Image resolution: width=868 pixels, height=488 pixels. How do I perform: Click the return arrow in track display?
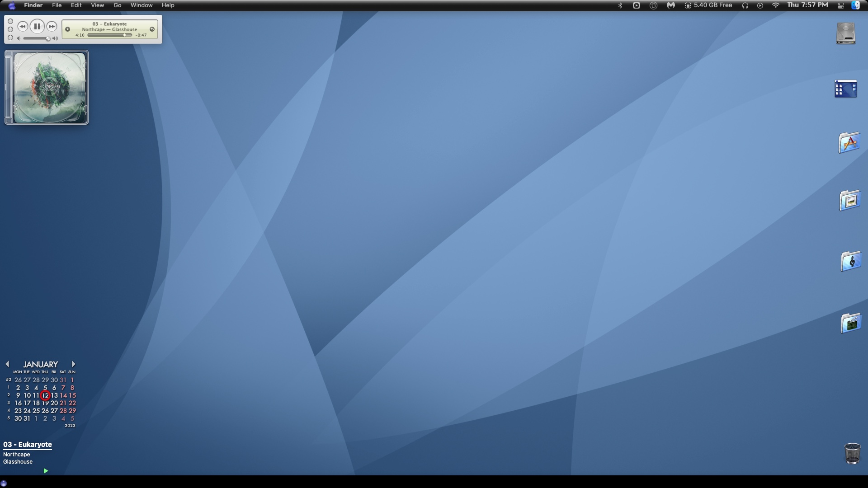pyautogui.click(x=152, y=29)
